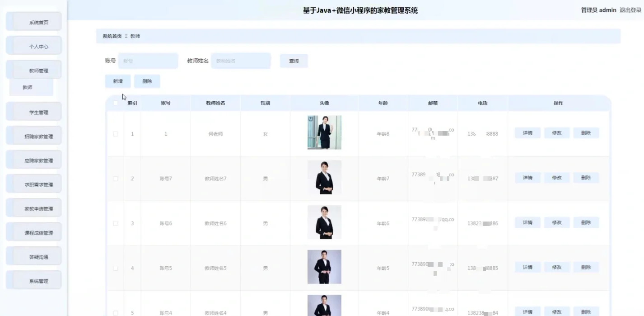Click the 系统首页 breadcrumb link

coord(111,36)
